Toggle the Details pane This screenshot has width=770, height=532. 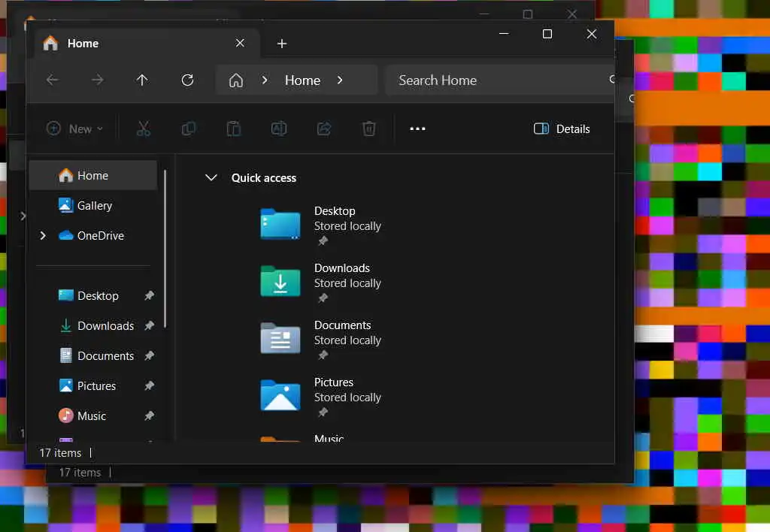(562, 128)
